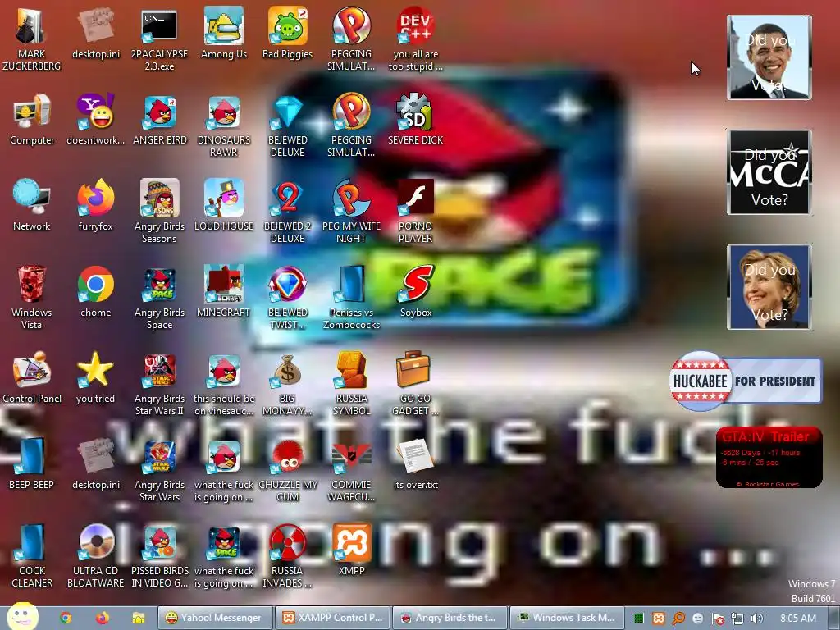Open the Among Us shortcut
This screenshot has width=840, height=630.
pyautogui.click(x=223, y=33)
